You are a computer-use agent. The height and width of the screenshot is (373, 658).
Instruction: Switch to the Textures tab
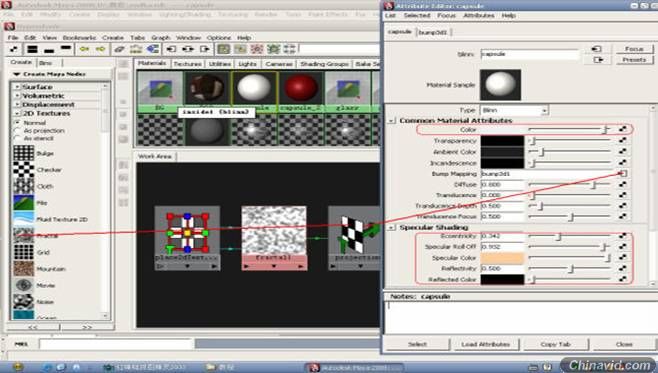coord(187,64)
